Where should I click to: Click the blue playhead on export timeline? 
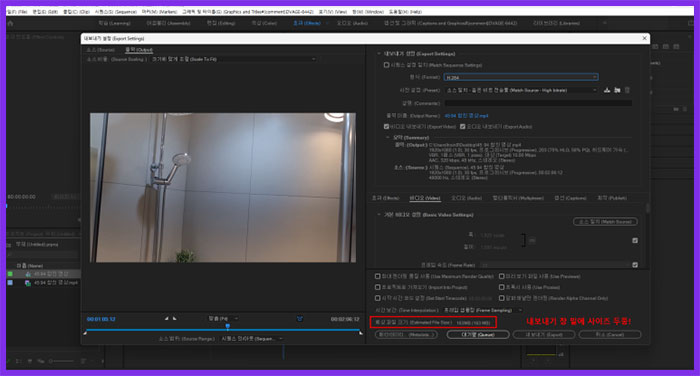tap(228, 327)
